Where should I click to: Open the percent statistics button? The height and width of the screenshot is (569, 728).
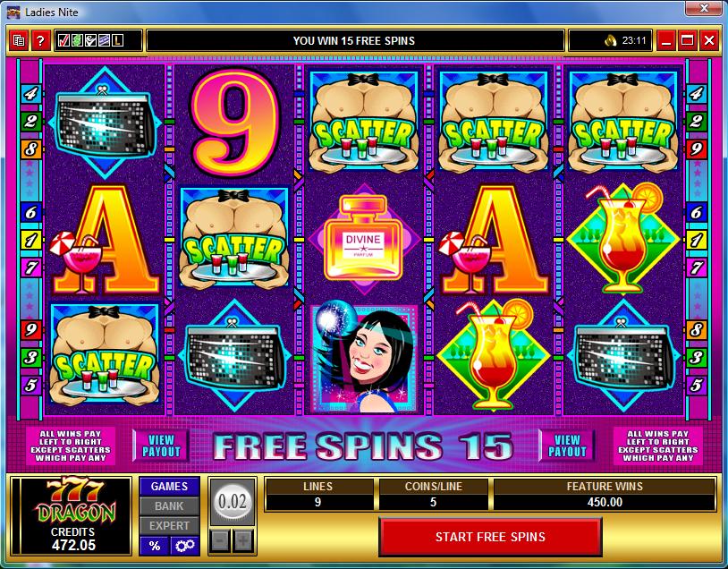[x=155, y=546]
